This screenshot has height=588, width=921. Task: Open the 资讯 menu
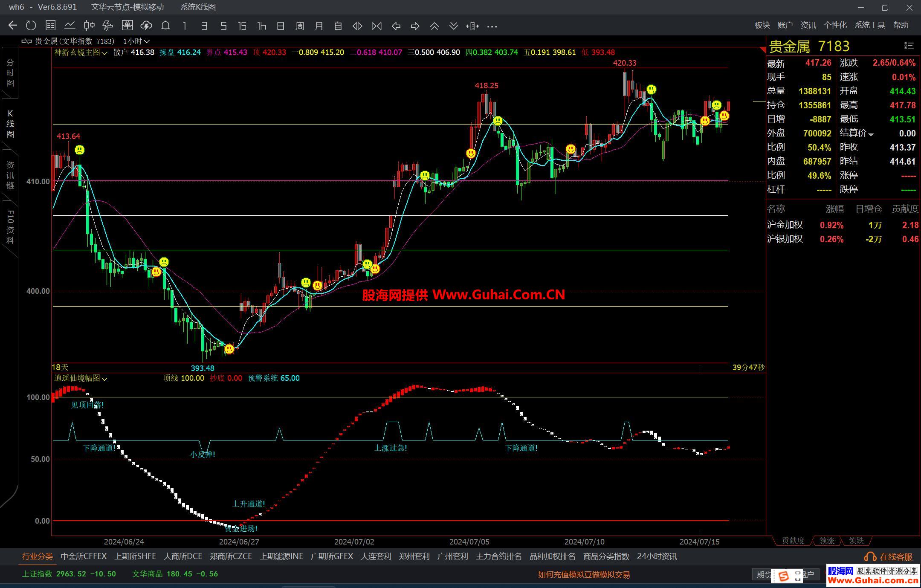pyautogui.click(x=808, y=25)
